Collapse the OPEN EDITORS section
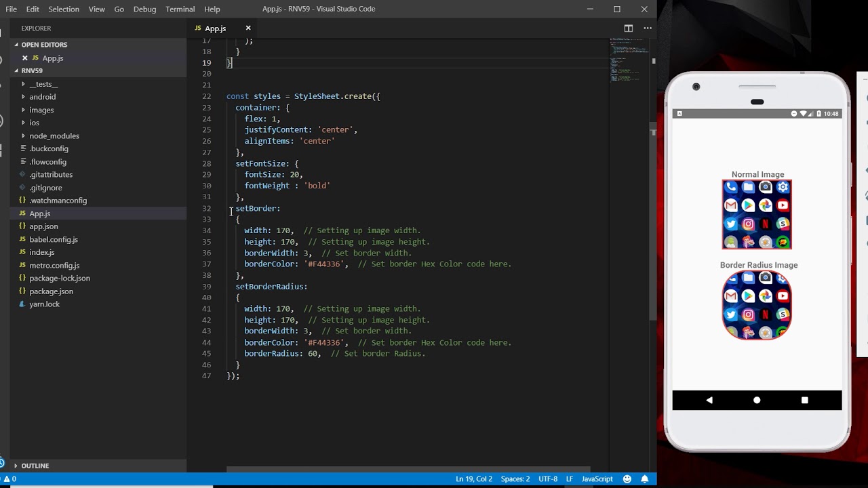This screenshot has height=488, width=868. point(44,45)
